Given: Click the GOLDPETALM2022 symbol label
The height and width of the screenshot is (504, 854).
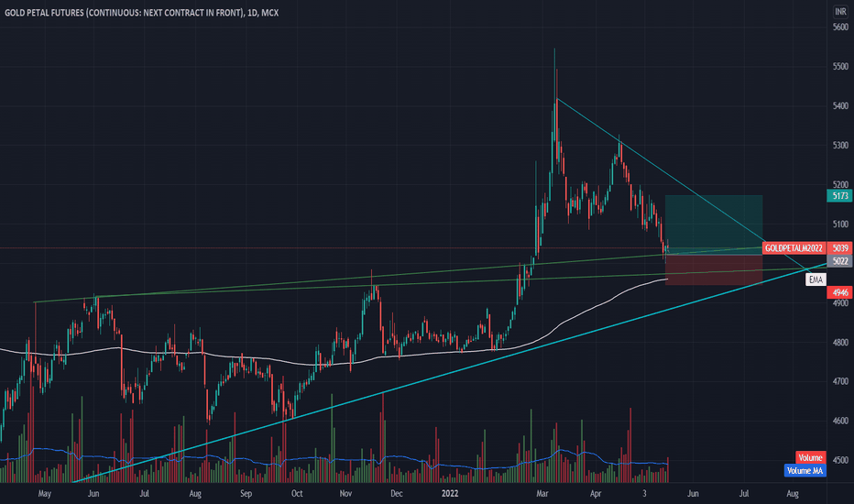Looking at the screenshot, I should [794, 248].
